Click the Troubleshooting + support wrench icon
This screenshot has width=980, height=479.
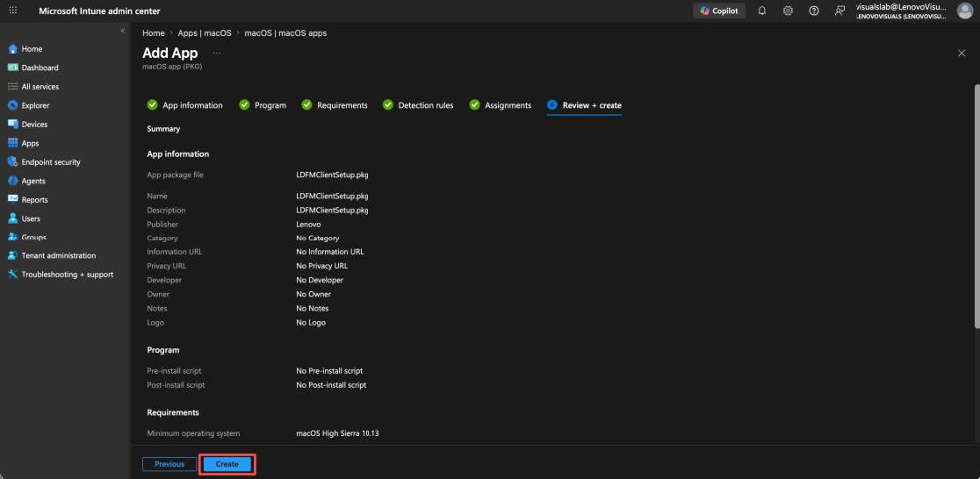coord(12,275)
